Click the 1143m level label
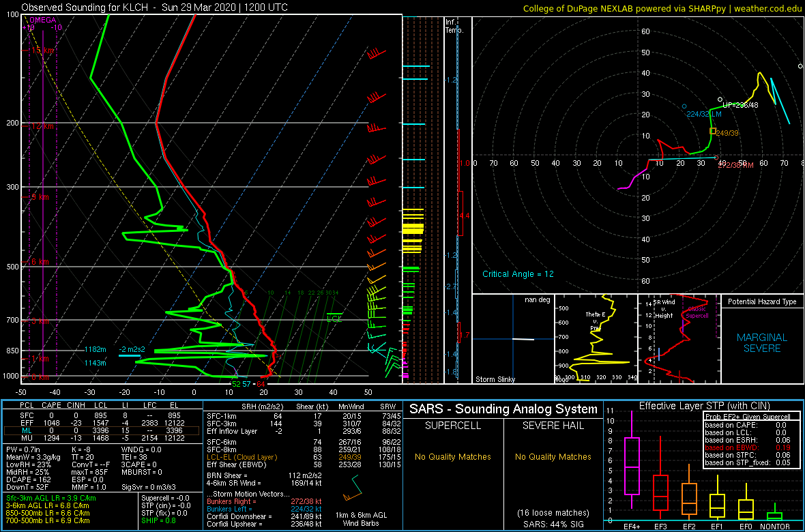This screenshot has width=805, height=532. click(96, 363)
